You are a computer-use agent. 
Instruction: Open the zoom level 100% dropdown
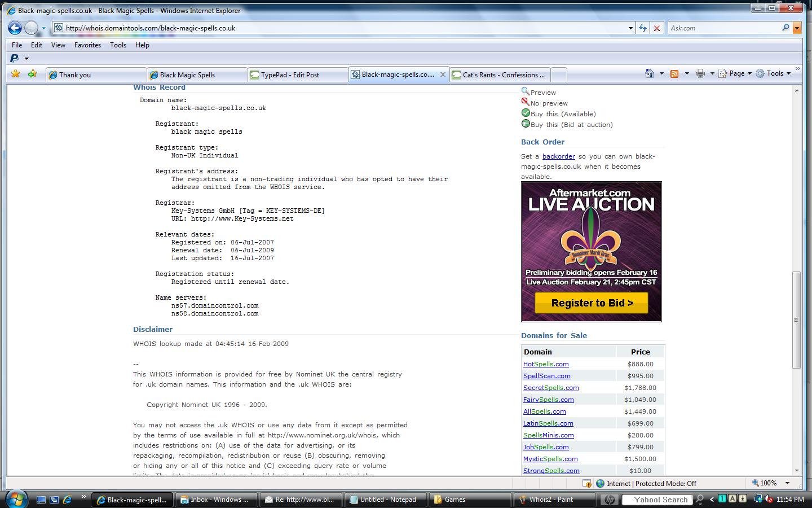click(788, 483)
